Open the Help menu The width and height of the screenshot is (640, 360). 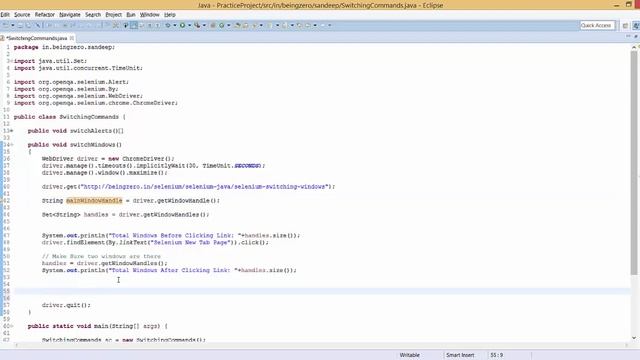pos(170,15)
